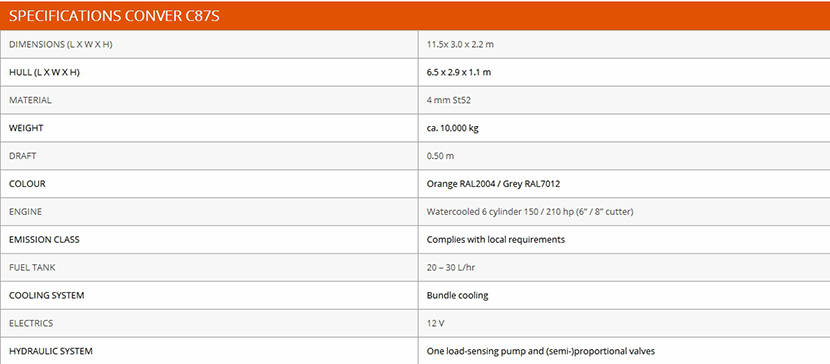Click the Bundle cooling value
Screen dimensions: 830x364
tap(457, 296)
